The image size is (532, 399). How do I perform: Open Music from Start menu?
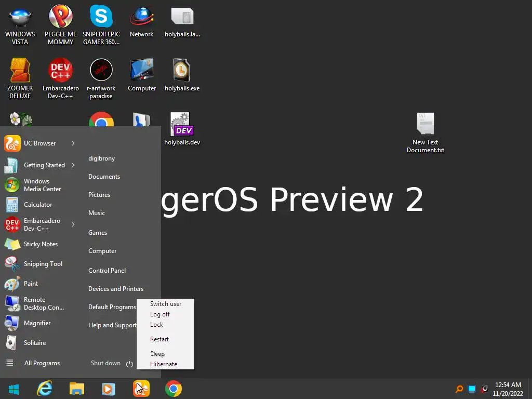[x=97, y=212]
